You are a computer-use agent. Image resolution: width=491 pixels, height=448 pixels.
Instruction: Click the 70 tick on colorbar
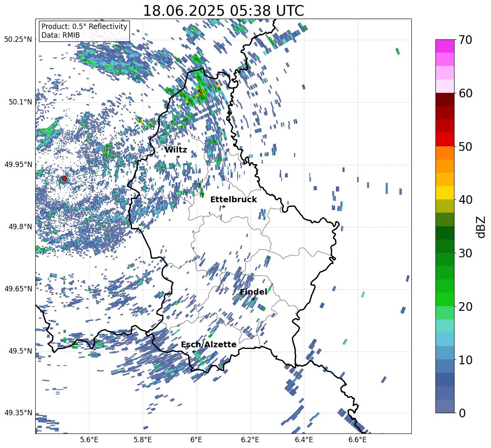[x=465, y=40]
